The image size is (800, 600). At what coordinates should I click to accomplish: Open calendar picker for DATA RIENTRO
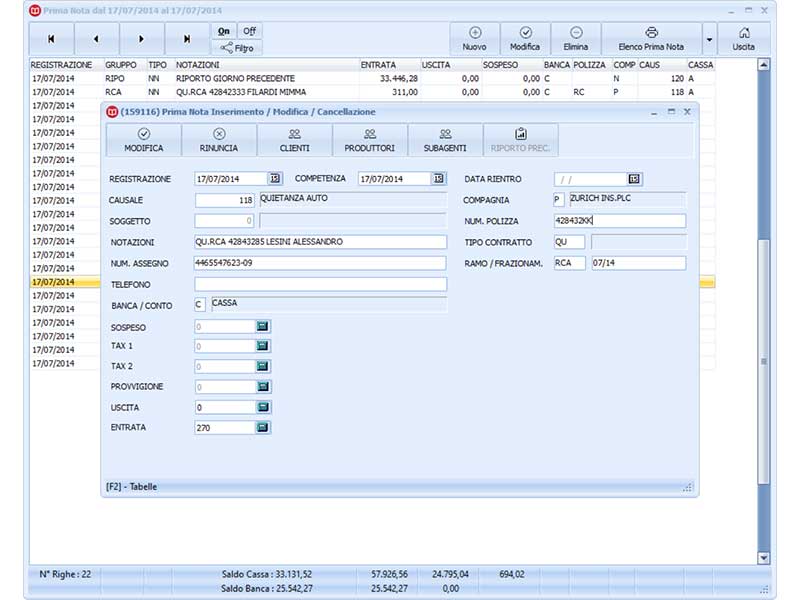pyautogui.click(x=634, y=179)
